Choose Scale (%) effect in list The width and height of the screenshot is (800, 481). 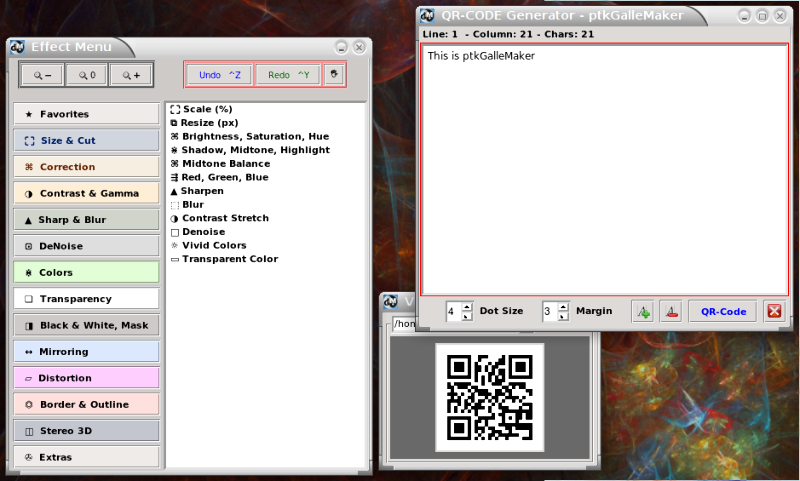pos(202,109)
